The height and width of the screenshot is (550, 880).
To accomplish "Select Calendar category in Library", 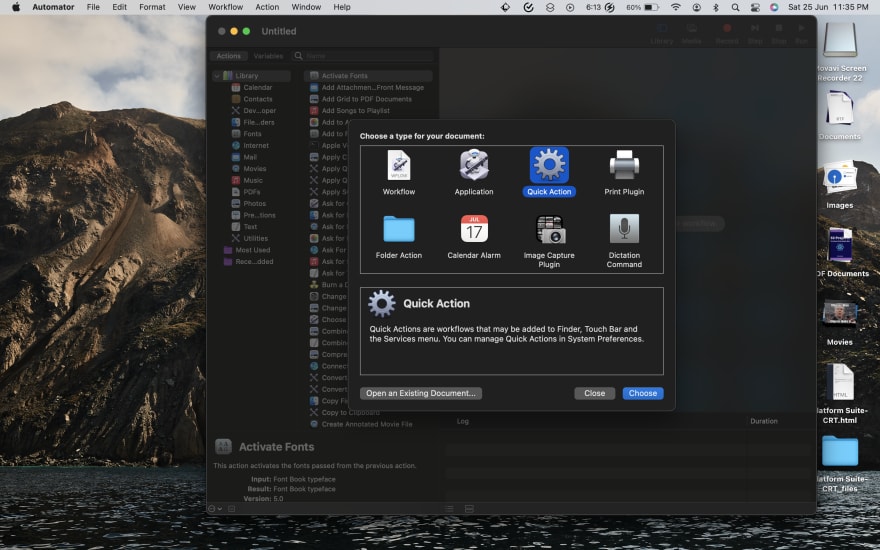I will coord(252,88).
